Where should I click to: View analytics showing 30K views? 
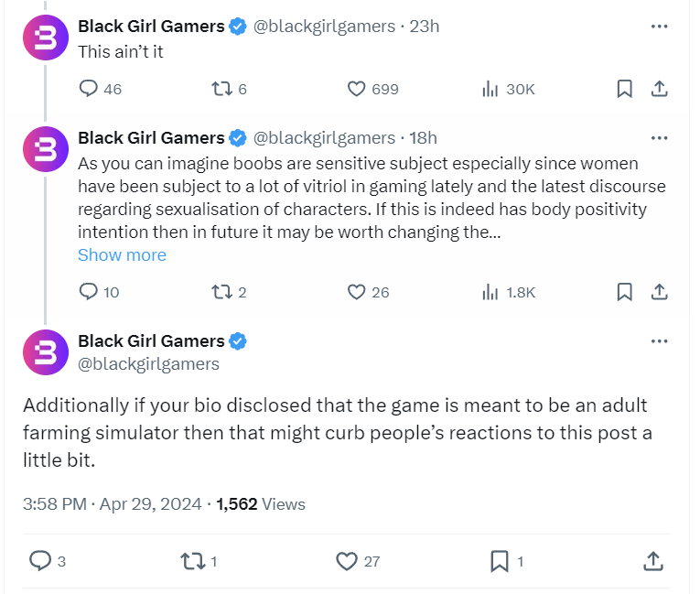pos(490,89)
